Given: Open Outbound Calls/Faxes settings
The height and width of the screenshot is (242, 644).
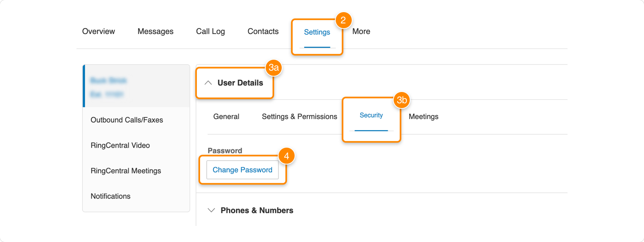Looking at the screenshot, I should pos(127,120).
